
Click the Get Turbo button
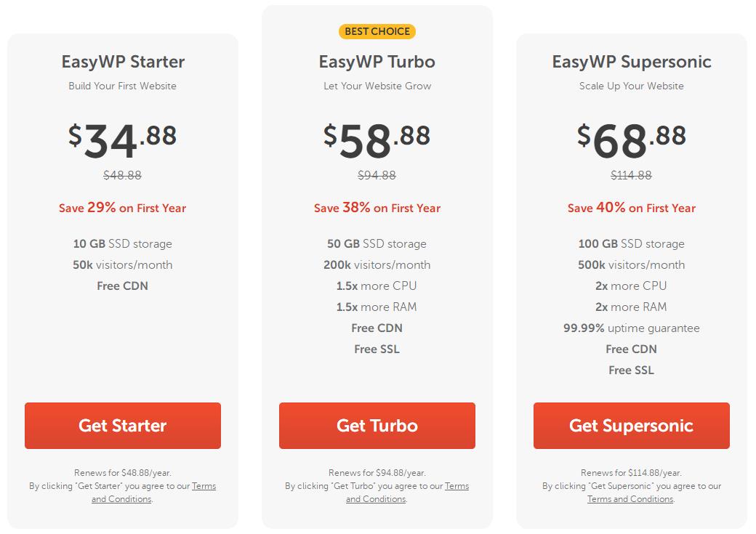(x=377, y=426)
